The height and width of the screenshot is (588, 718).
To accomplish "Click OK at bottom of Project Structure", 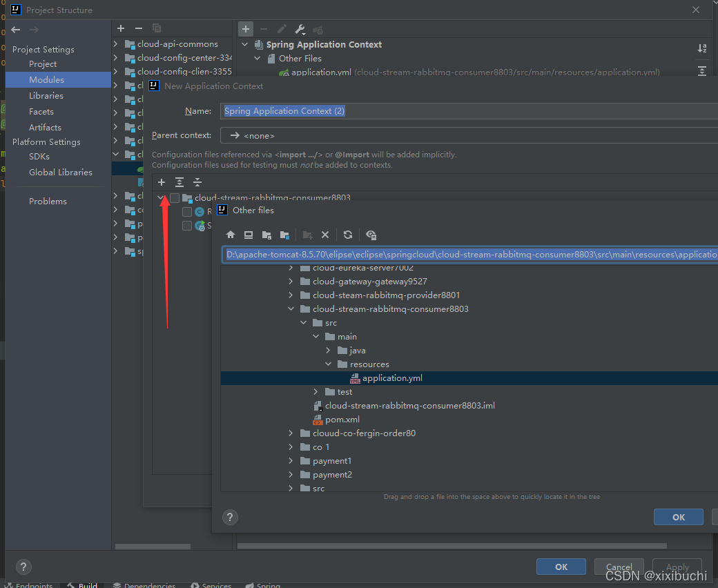I will point(561,567).
